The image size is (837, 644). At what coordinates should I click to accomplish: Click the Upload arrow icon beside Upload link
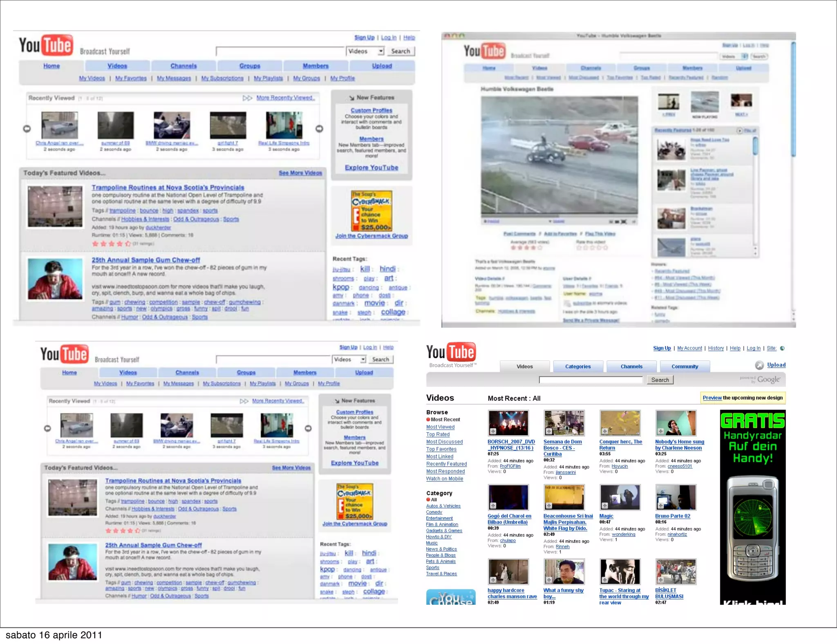[x=759, y=365]
